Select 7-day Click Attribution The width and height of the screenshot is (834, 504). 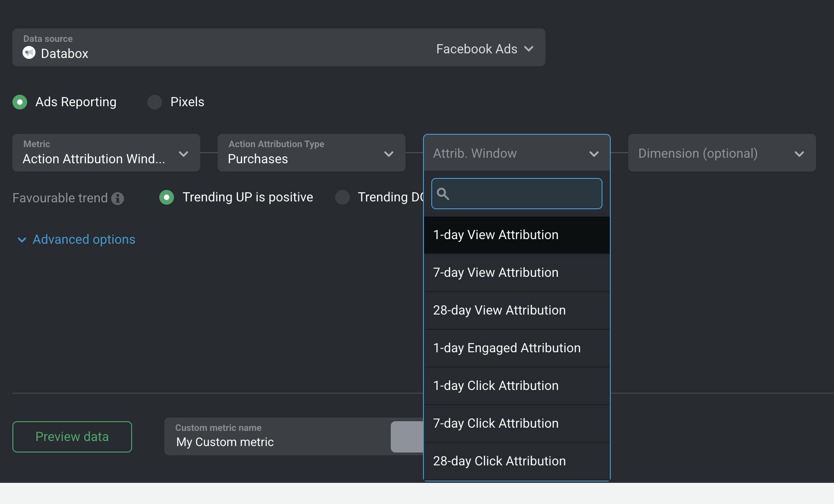click(x=517, y=424)
